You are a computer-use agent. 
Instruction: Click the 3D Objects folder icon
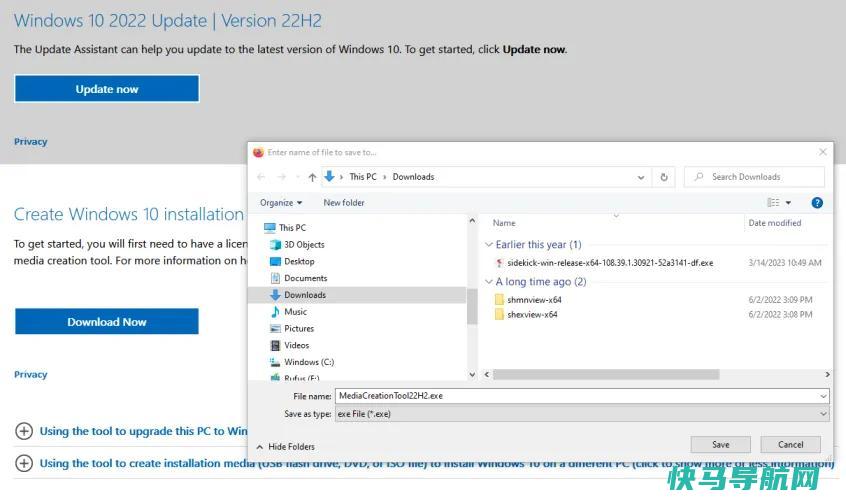275,244
